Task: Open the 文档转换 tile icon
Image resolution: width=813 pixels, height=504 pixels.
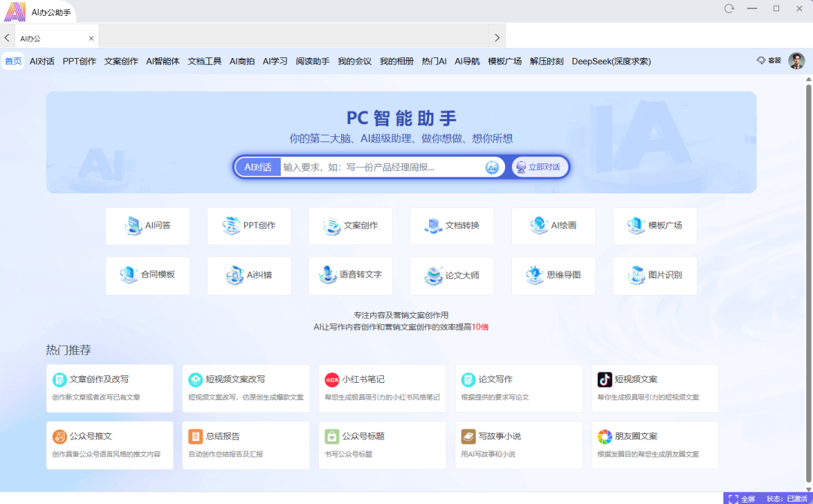Action: 434,226
